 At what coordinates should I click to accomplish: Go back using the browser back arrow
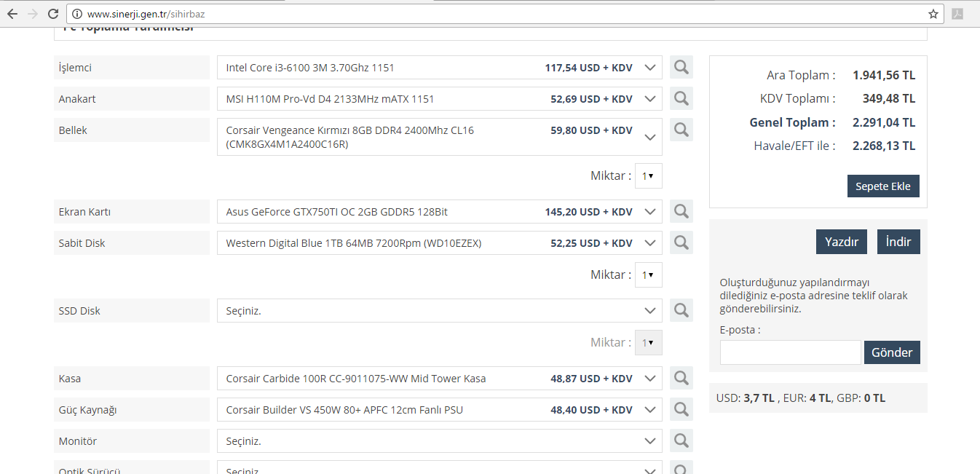12,14
